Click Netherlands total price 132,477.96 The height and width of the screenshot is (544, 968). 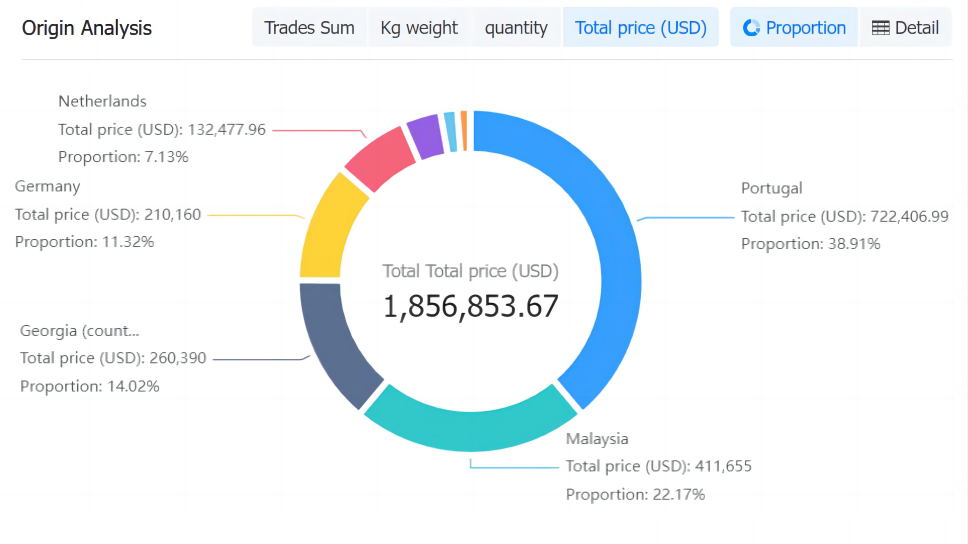pyautogui.click(x=162, y=130)
